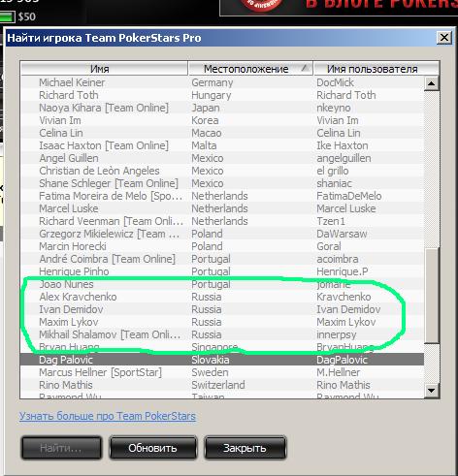
Task: Select André Coimbra [Team Online] row
Action: pos(222,259)
